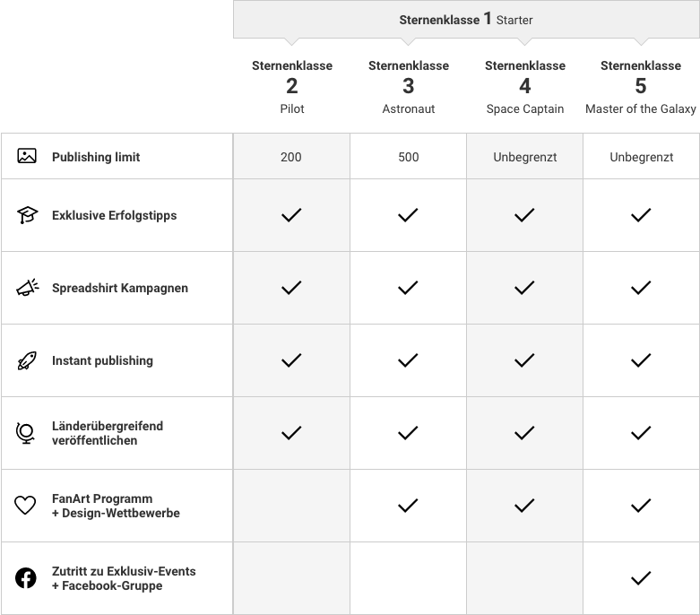The width and height of the screenshot is (700, 615).
Task: Click the megaphone Kampagnen icon
Action: coord(27,288)
